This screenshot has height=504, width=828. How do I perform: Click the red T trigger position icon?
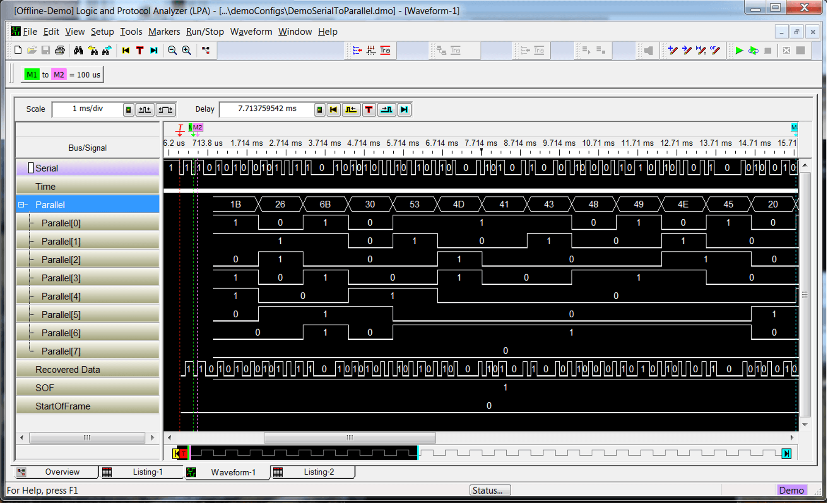[140, 50]
